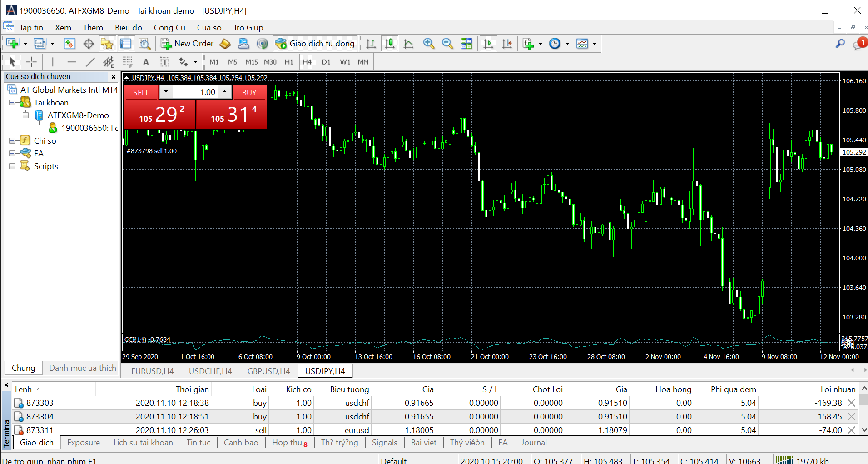
Task: Open the search magnifier icon
Action: pyautogui.click(x=840, y=44)
